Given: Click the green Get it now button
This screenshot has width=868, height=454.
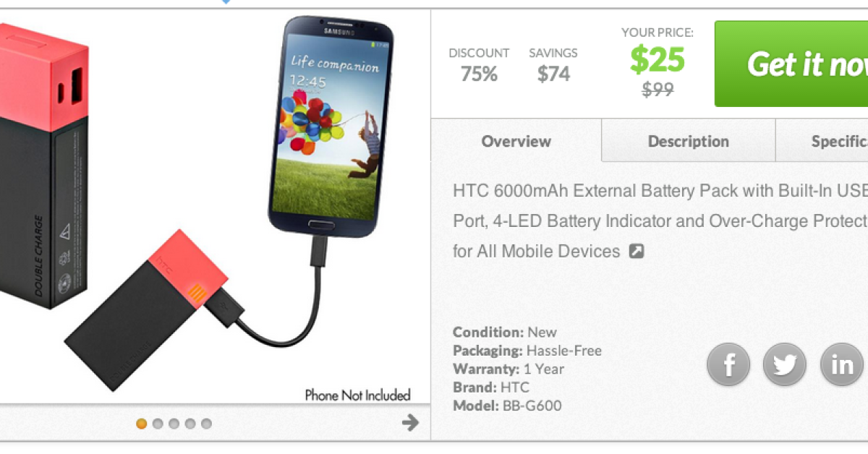Looking at the screenshot, I should pyautogui.click(x=791, y=64).
